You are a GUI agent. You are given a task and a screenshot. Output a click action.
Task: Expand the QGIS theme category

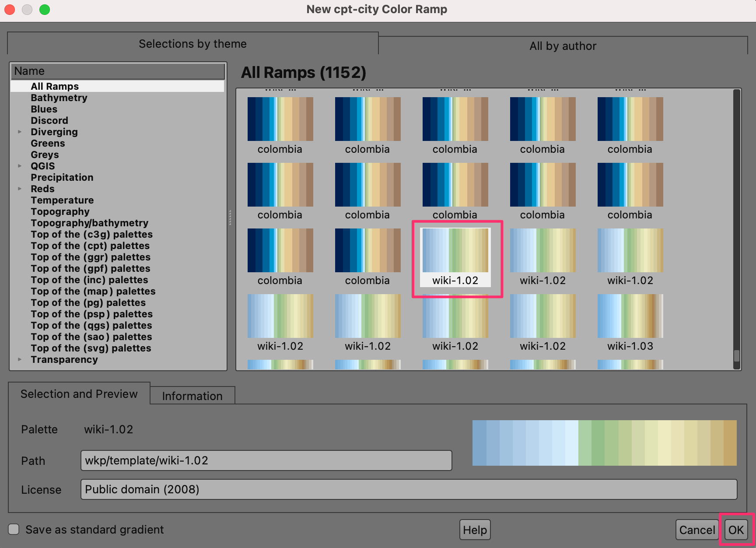pos(20,166)
